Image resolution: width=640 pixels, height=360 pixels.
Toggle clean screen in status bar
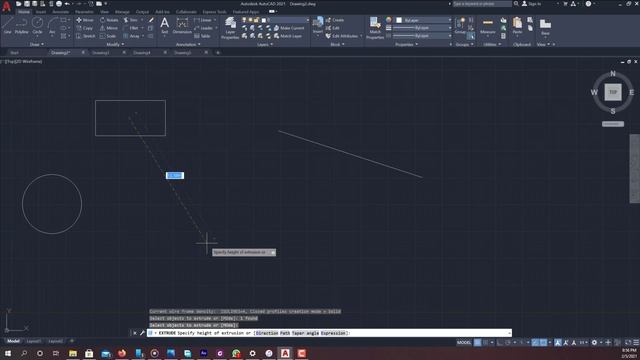point(628,342)
